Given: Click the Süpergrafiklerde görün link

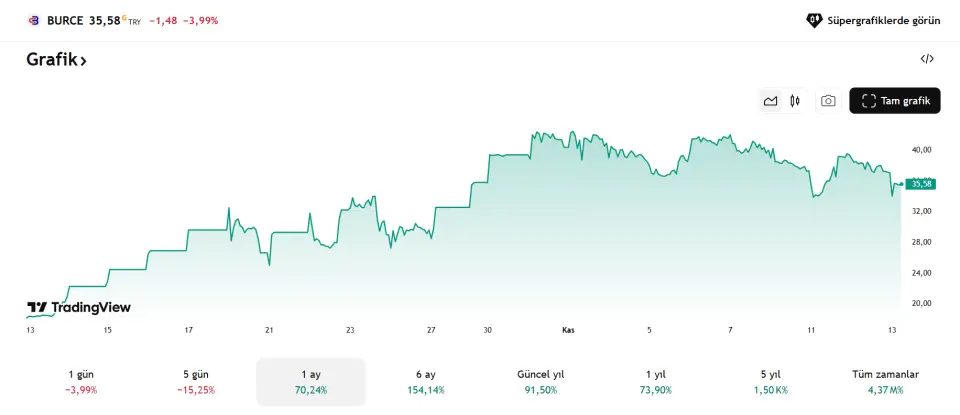Looking at the screenshot, I should pyautogui.click(x=873, y=20).
